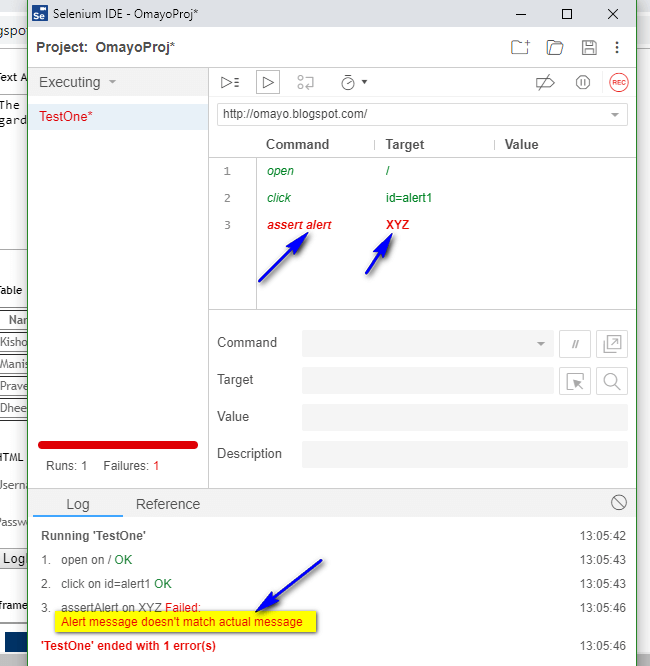Click the Command column header
This screenshot has width=650, height=666.
(297, 144)
